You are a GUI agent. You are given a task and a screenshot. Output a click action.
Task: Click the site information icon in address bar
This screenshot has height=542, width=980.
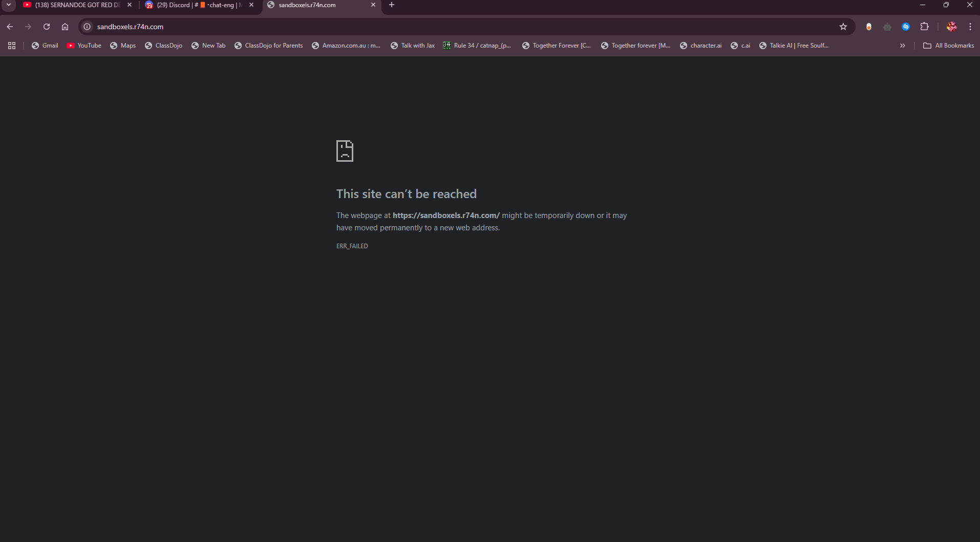pyautogui.click(x=87, y=27)
